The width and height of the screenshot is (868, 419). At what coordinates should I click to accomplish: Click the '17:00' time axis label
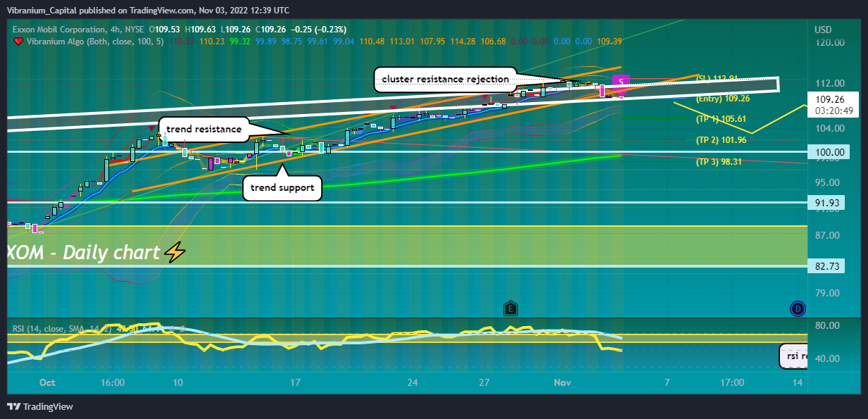coord(732,383)
